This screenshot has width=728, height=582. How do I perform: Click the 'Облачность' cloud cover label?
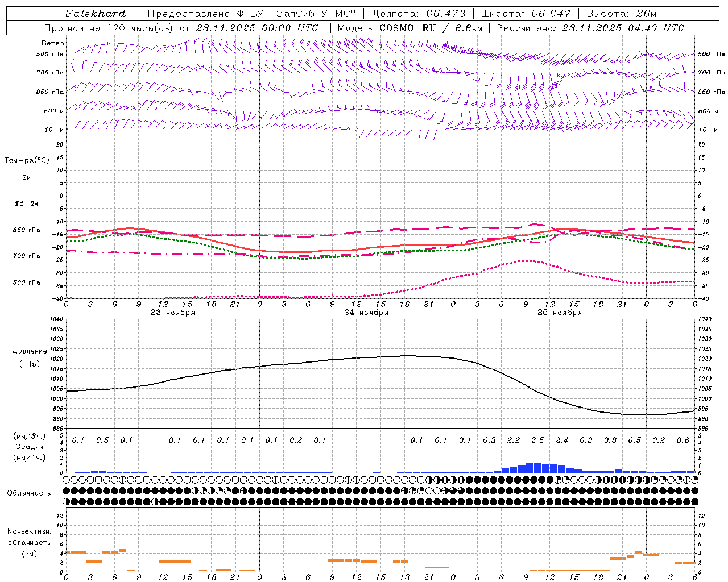click(29, 493)
